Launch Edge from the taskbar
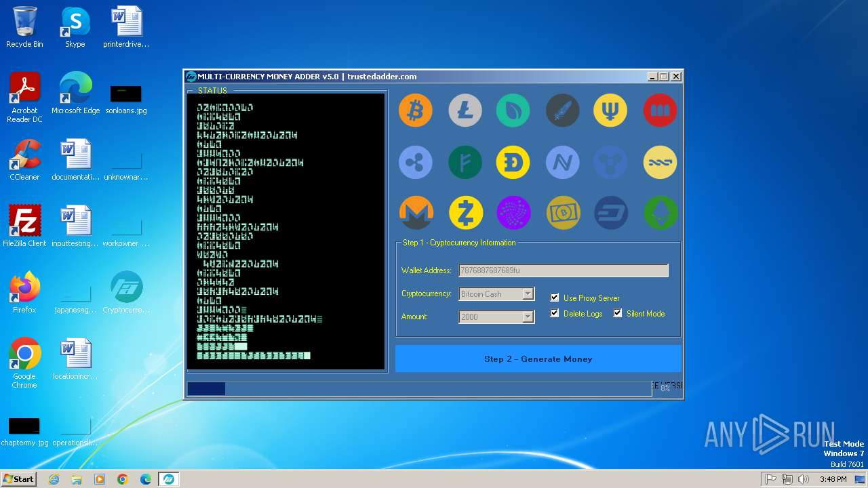 click(146, 479)
